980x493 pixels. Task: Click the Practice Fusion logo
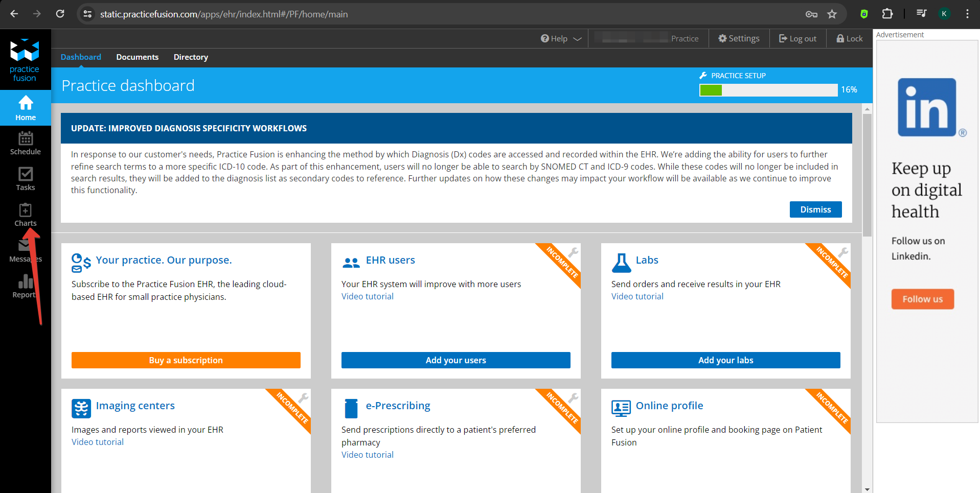click(25, 60)
